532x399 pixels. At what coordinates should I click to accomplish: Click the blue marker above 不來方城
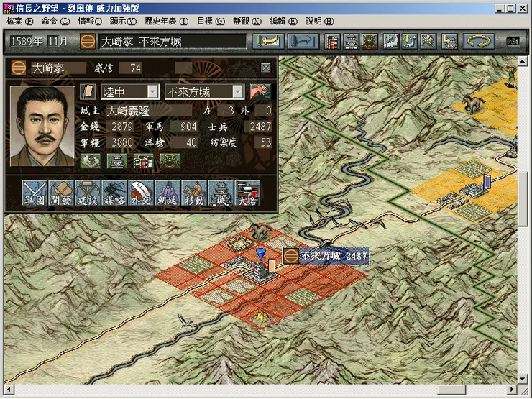point(260,254)
